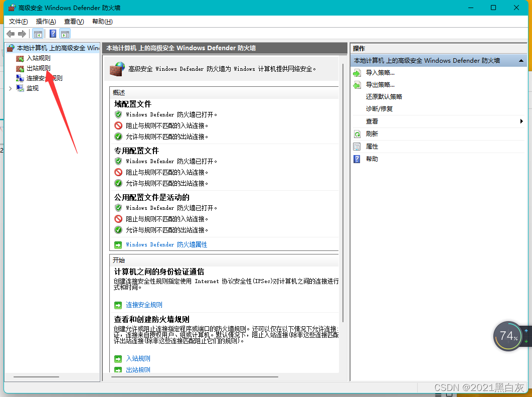Viewport: 532px width, 397px height.
Task: Click the green arrow icon beside 防火墙属性
Action: [x=118, y=245]
